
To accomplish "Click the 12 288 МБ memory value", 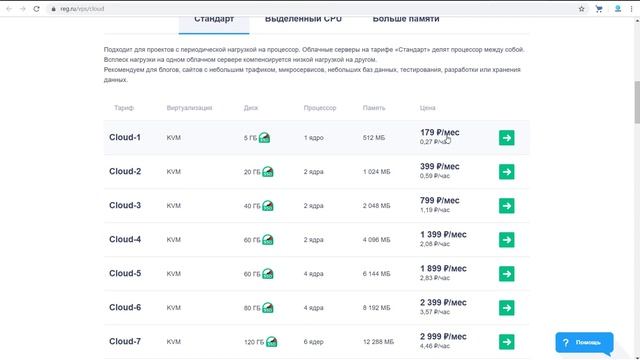I will pyautogui.click(x=378, y=342).
